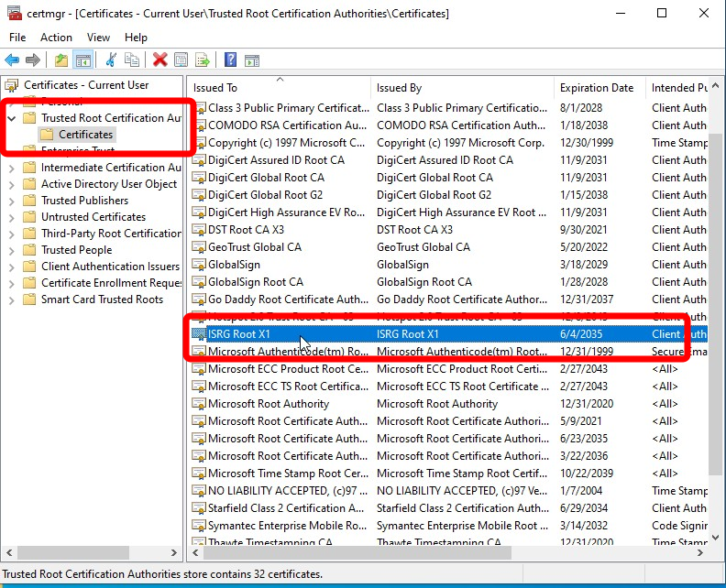Screen dimensions: 726x588
Task: Open the View menu
Action: (x=99, y=38)
